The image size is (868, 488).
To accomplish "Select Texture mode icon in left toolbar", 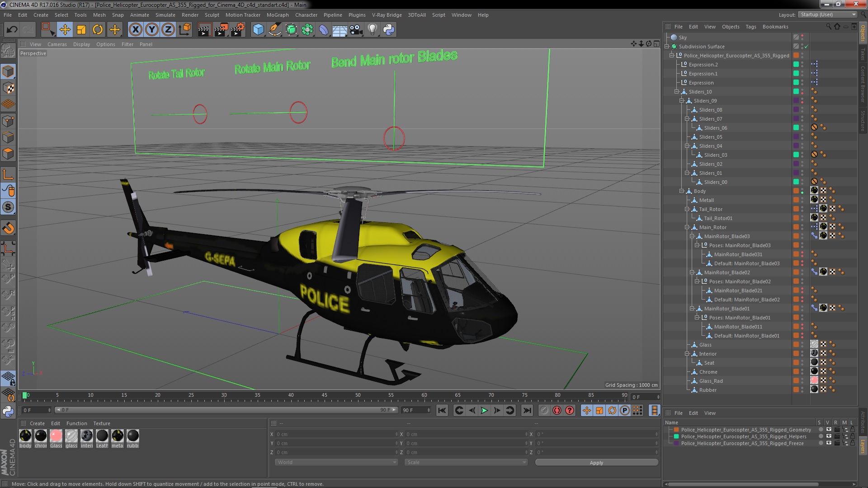I will point(8,88).
